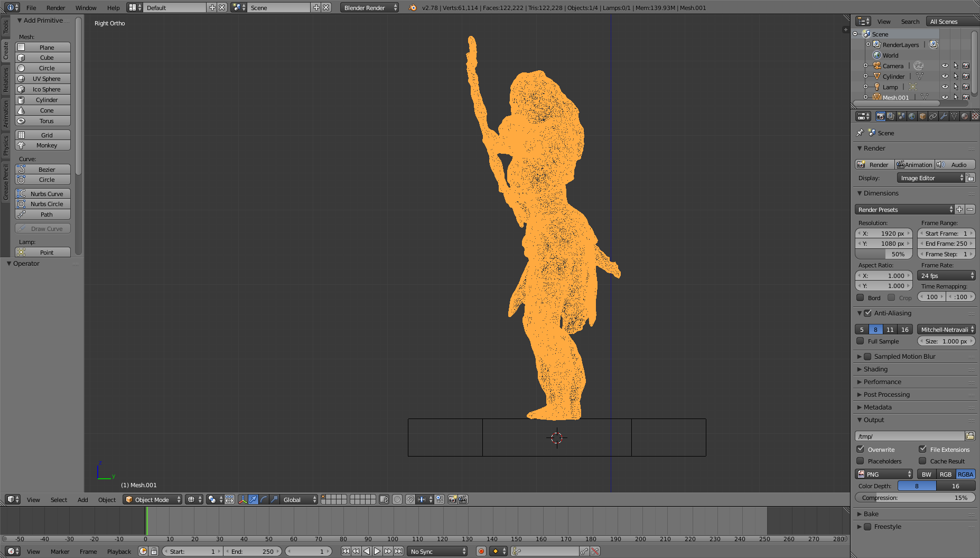This screenshot has width=980, height=558.
Task: Play animation forward
Action: point(377,551)
